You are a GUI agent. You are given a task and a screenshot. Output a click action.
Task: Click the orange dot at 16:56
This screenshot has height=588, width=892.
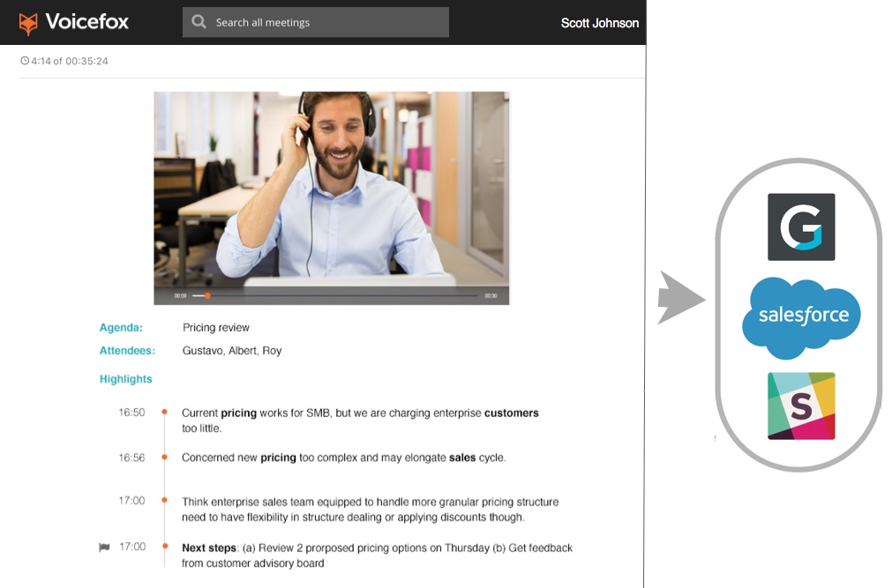click(164, 457)
